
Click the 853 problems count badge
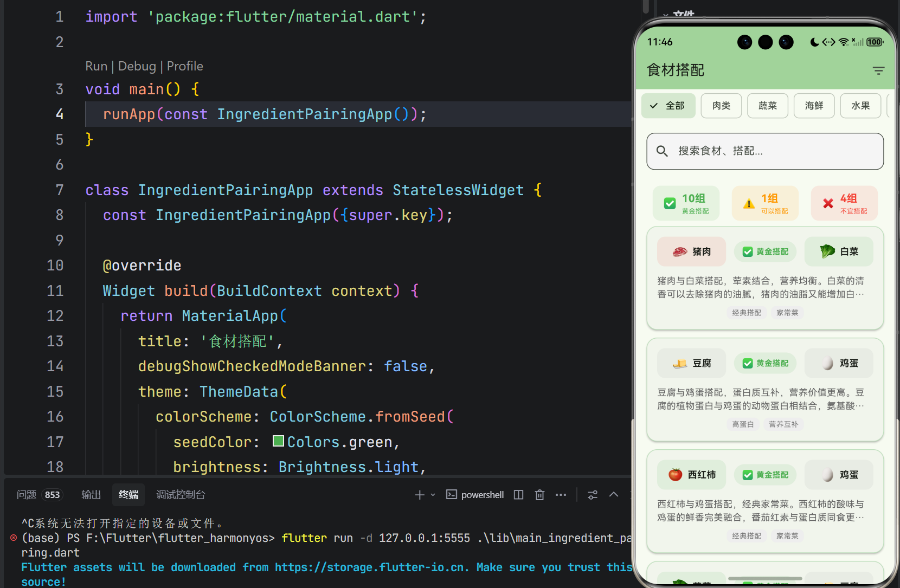click(53, 495)
